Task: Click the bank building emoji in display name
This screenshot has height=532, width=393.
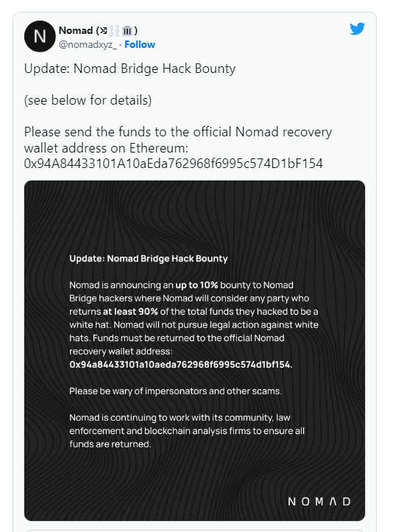Action: (x=127, y=30)
